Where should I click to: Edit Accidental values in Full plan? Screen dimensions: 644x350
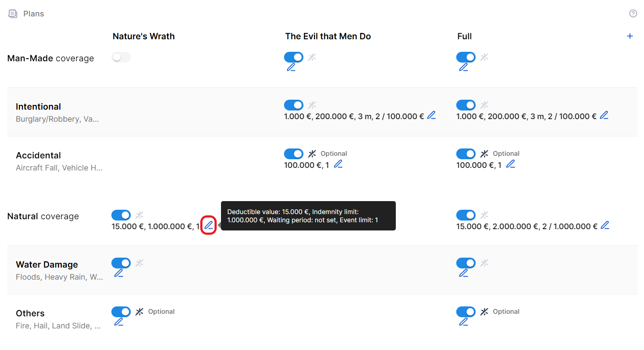511,164
